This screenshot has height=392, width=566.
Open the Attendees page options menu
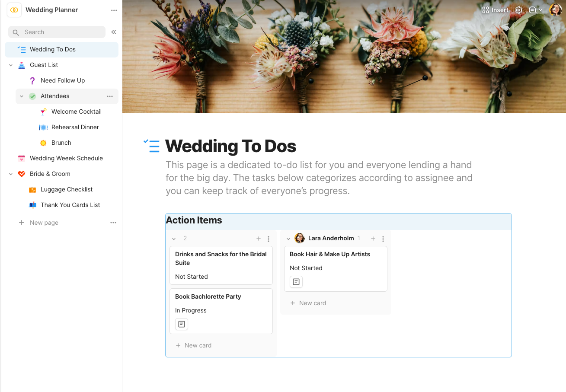(110, 96)
